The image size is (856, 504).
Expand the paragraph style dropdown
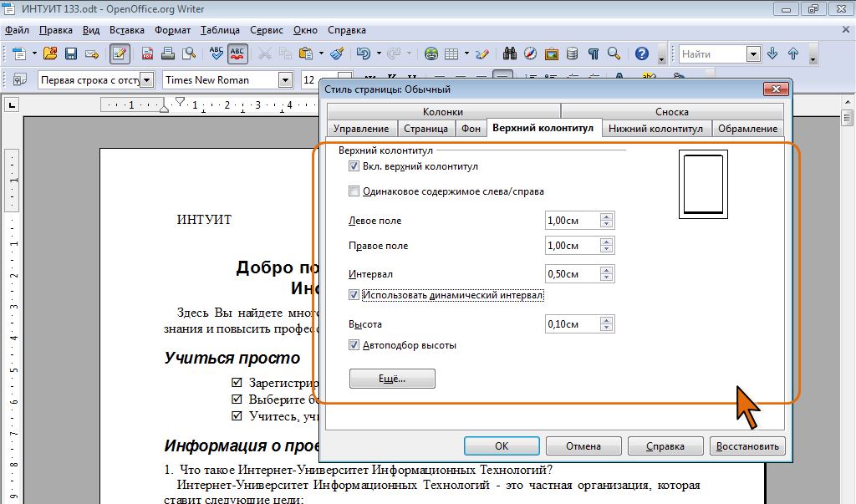tap(147, 80)
